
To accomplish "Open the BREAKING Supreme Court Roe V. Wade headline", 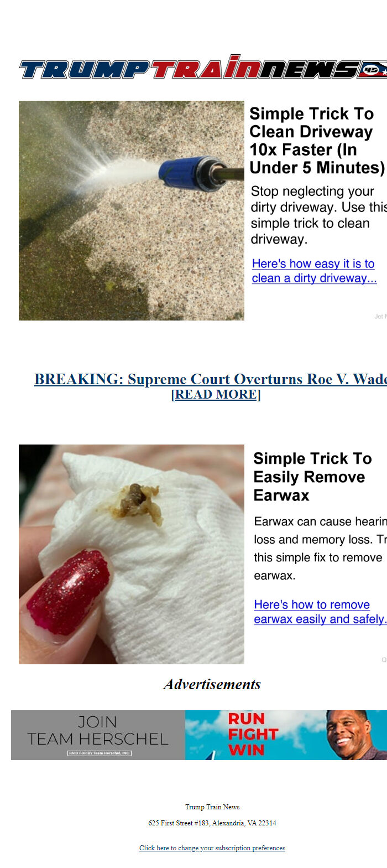I will click(211, 379).
